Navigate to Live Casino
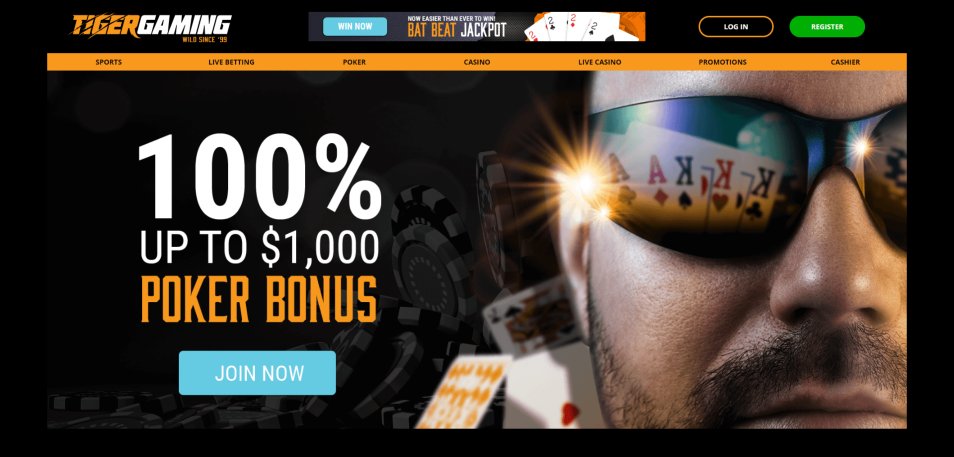The width and height of the screenshot is (954, 457). 599,62
